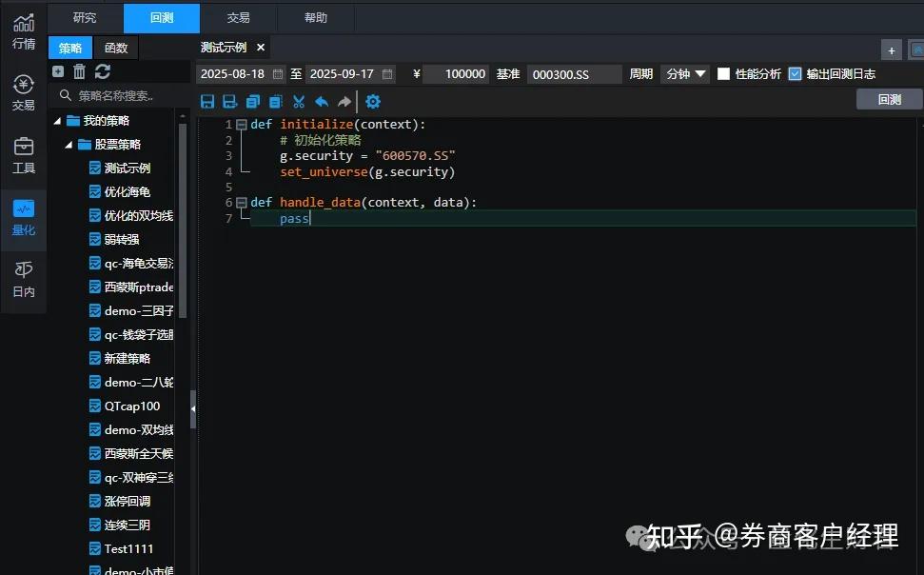Open the 周期 period dropdown showing 分钟
Image resolution: width=924 pixels, height=575 pixels.
[x=685, y=73]
